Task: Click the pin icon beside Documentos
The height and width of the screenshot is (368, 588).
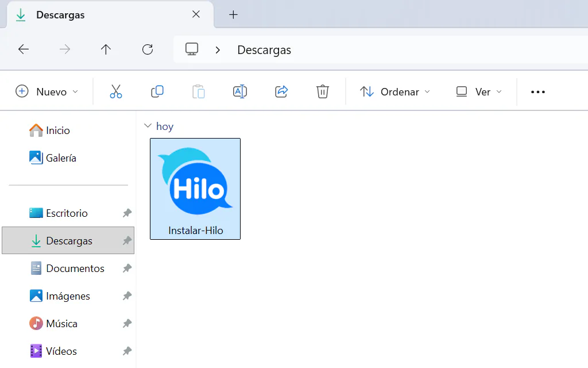Action: (x=127, y=268)
